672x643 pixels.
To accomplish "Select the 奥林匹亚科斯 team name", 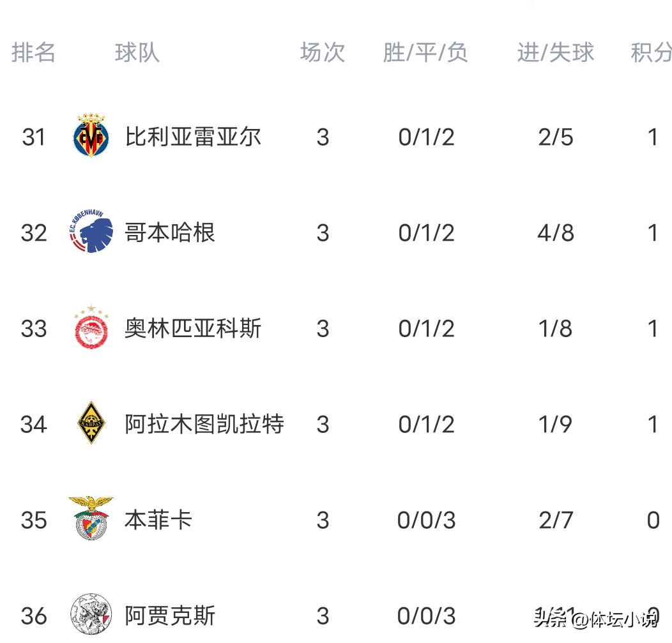I will (x=193, y=328).
